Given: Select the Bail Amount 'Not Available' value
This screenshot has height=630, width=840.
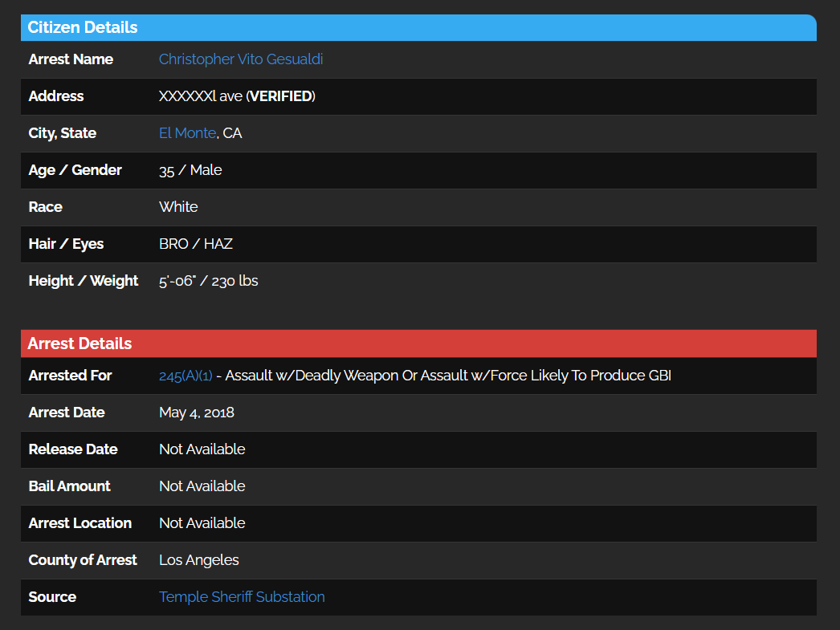Looking at the screenshot, I should tap(202, 486).
